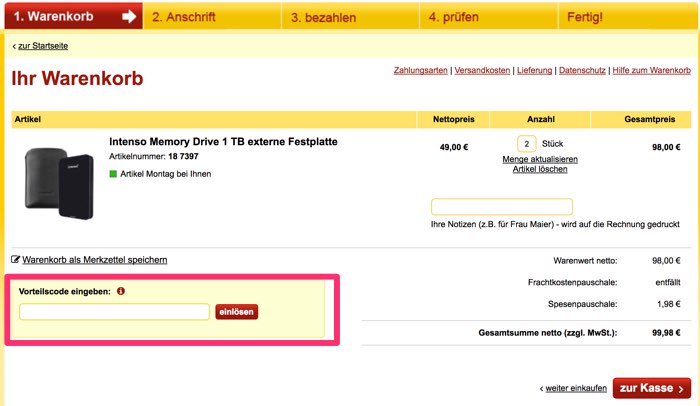700x406 pixels.
Task: Select the 4. prüfen step
Action: 488,17
